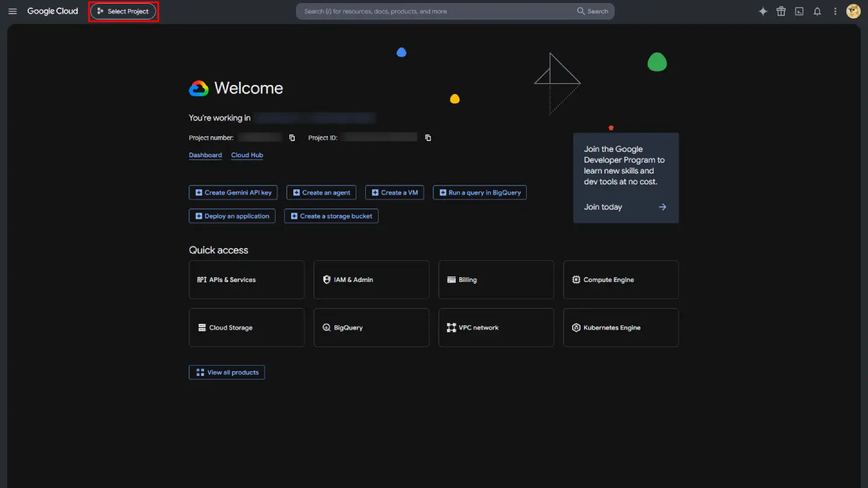868x488 pixels.
Task: Activate Cloud Shell terminal icon
Action: point(799,11)
